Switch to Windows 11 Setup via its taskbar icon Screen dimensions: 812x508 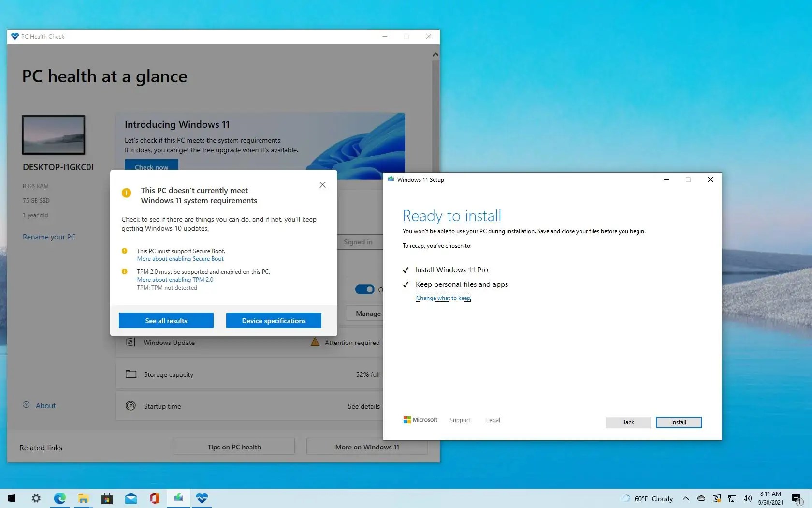pos(178,498)
